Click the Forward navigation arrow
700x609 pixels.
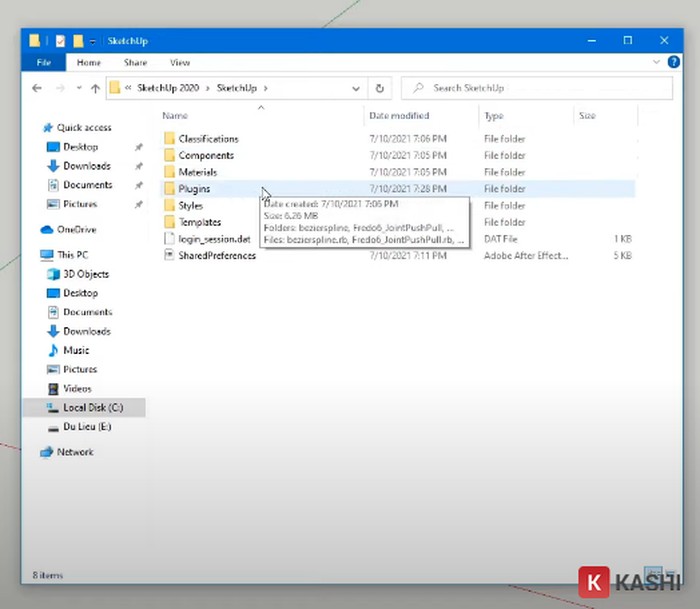pos(60,88)
